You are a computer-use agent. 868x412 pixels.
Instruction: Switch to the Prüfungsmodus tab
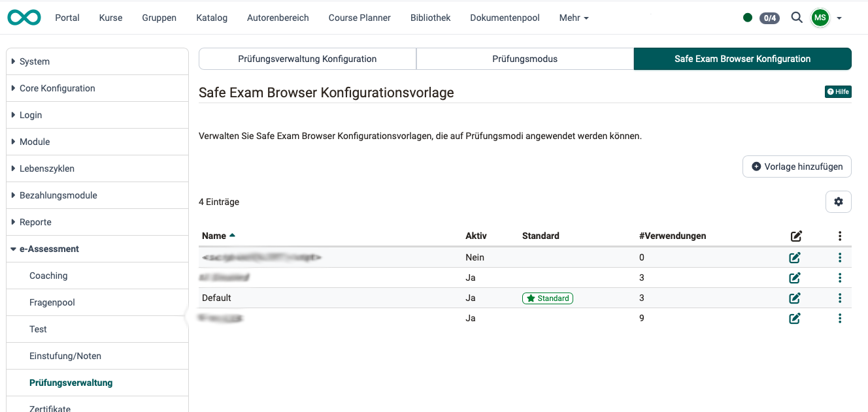pos(525,58)
